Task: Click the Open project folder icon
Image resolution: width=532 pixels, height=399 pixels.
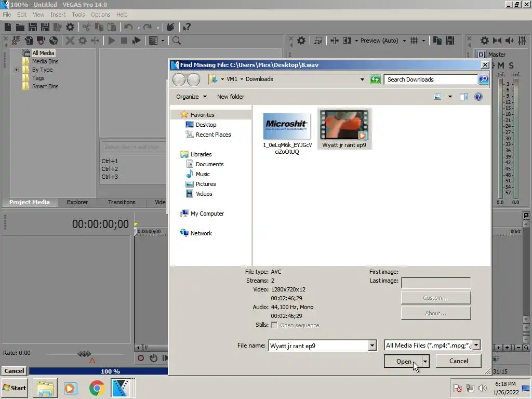Action: click(x=20, y=27)
